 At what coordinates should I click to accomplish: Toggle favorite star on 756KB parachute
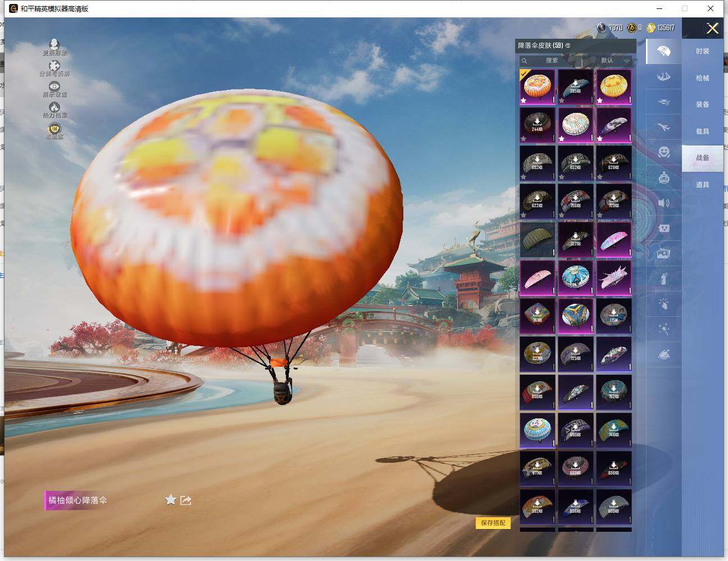562,215
